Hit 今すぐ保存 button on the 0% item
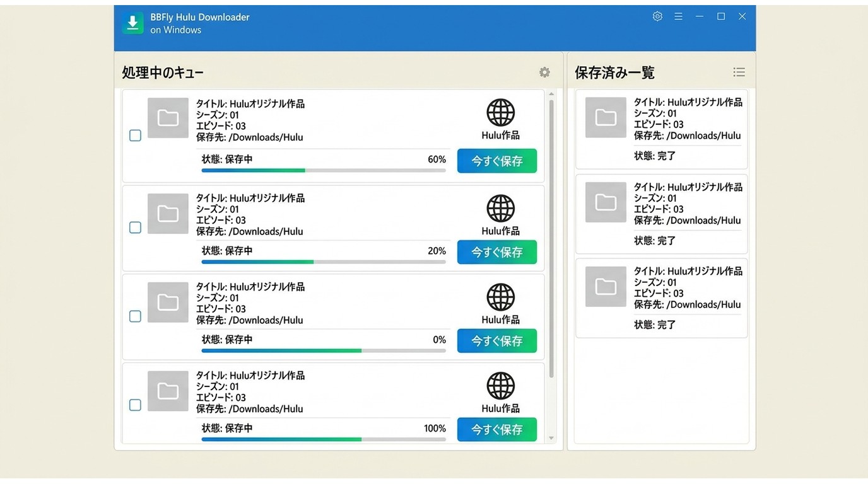 [x=497, y=341]
